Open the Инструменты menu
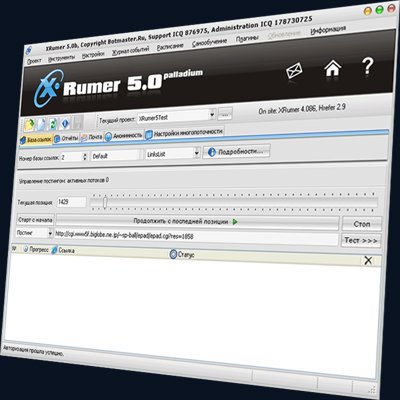Viewport: 400px width, 400px height. click(x=62, y=58)
